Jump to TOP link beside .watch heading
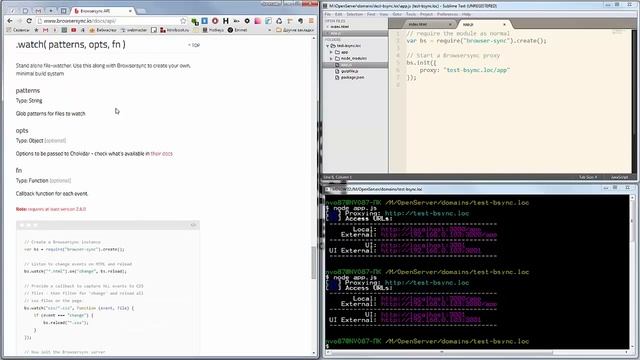Viewport: 640px width, 360px height. click(x=194, y=45)
